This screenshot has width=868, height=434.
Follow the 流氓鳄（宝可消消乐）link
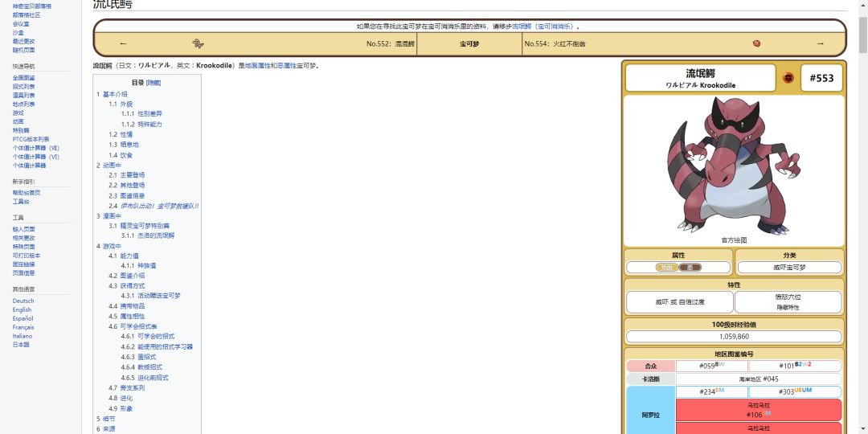click(544, 26)
